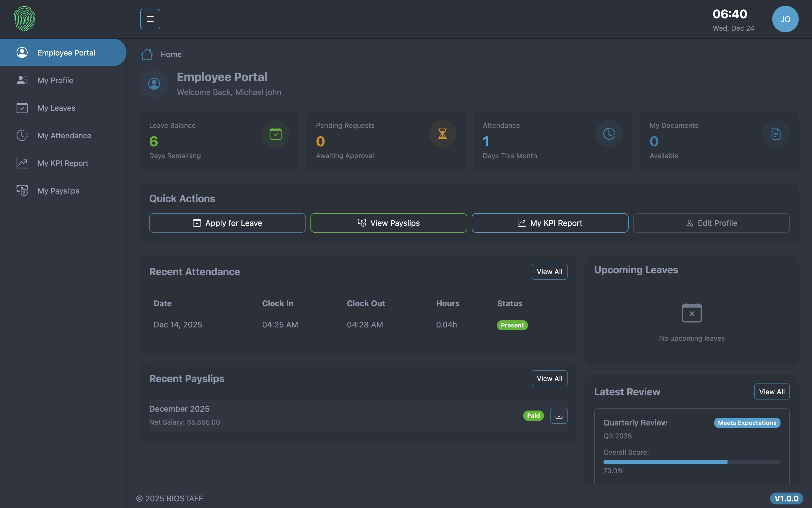Select My Payslips in the sidebar
Viewport: 812px width, 508px height.
tap(59, 191)
